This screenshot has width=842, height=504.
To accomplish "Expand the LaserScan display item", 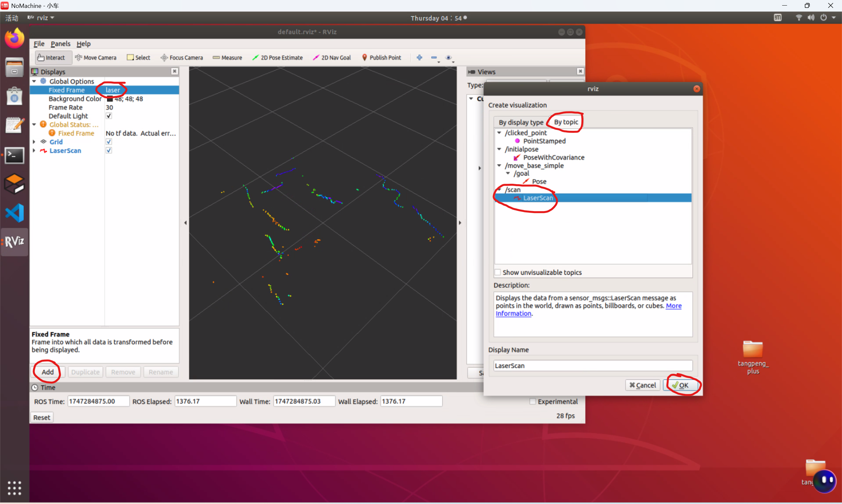I will (x=34, y=151).
